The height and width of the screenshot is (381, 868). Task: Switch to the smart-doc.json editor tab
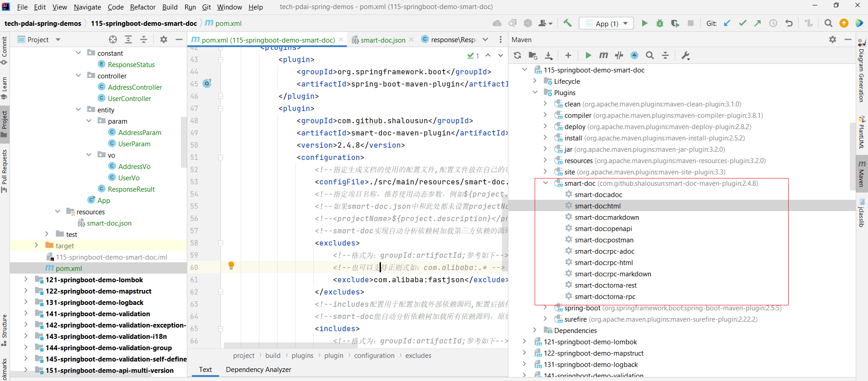click(x=382, y=40)
